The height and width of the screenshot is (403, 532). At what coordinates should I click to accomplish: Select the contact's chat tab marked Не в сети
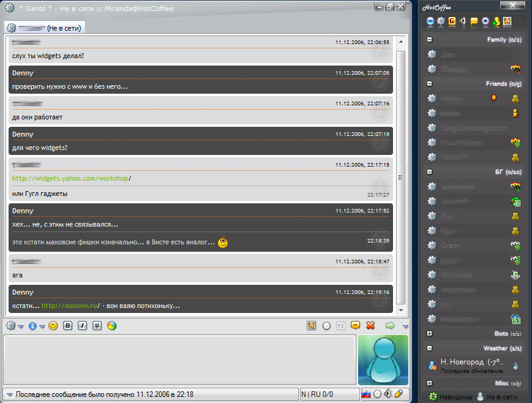click(x=45, y=28)
